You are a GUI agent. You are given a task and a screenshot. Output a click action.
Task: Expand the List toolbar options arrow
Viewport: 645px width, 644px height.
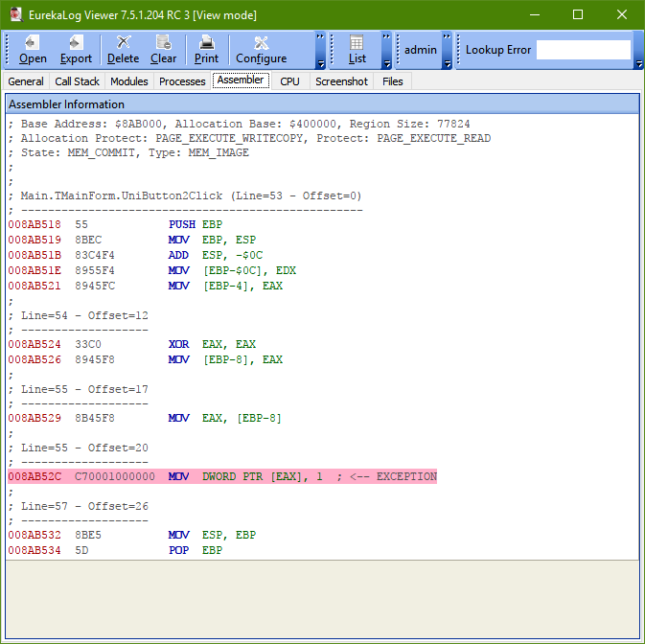[386, 64]
